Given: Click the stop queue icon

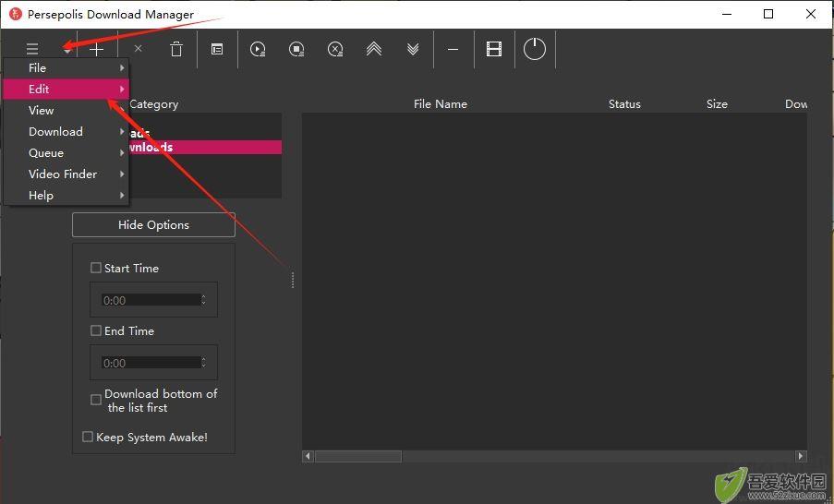Looking at the screenshot, I should 296,50.
